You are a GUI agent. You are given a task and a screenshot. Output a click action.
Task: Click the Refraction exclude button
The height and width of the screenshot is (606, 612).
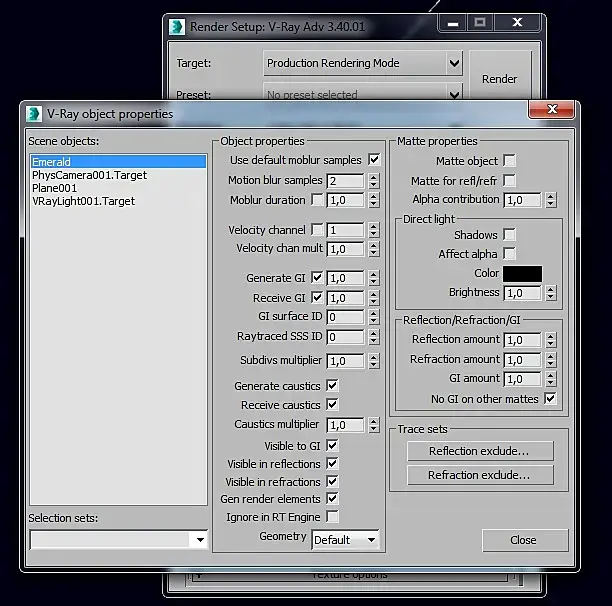tap(480, 475)
